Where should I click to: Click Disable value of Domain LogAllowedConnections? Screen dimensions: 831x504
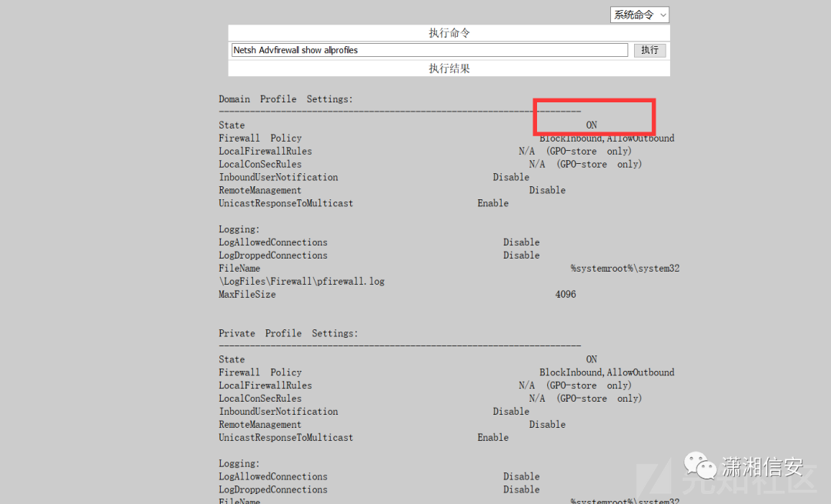click(x=522, y=242)
